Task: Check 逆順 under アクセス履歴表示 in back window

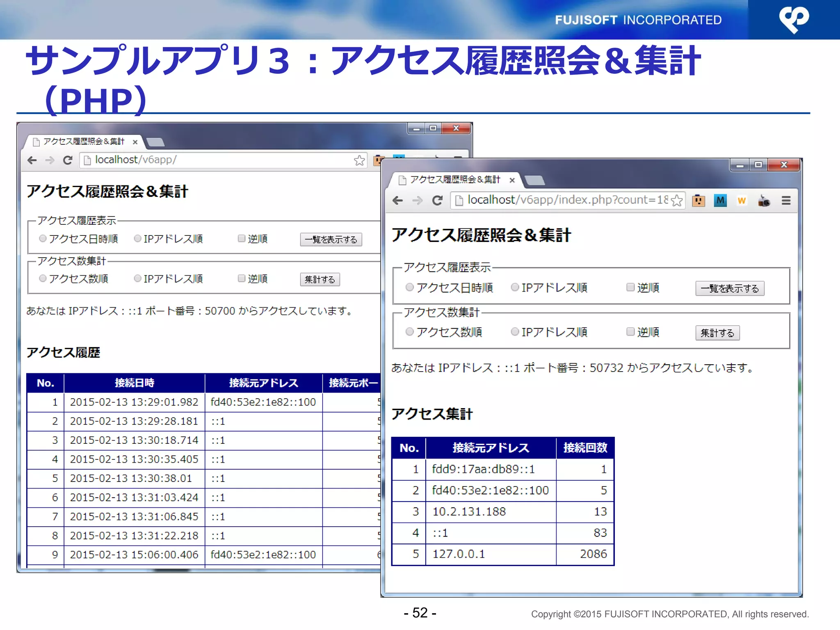Action: (x=242, y=238)
